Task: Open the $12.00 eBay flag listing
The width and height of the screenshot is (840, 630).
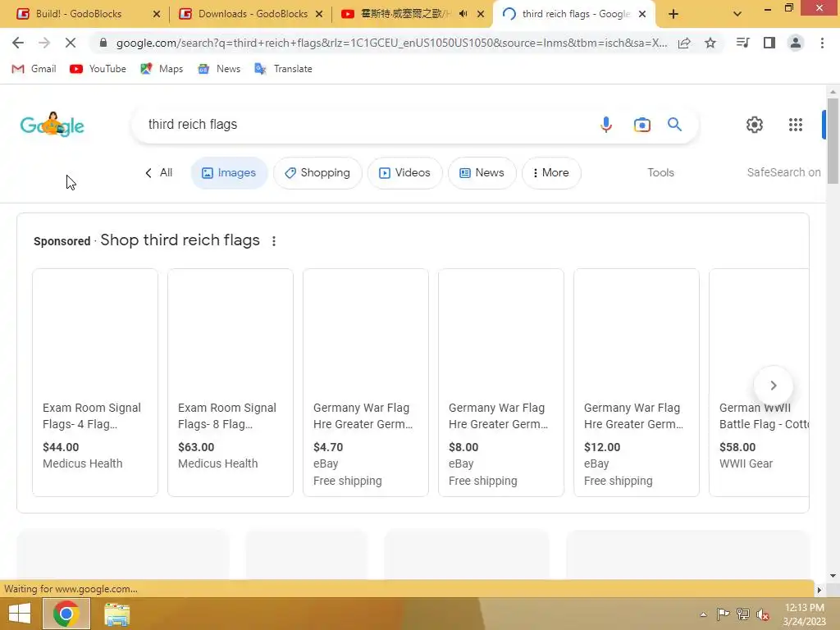Action: (637, 382)
